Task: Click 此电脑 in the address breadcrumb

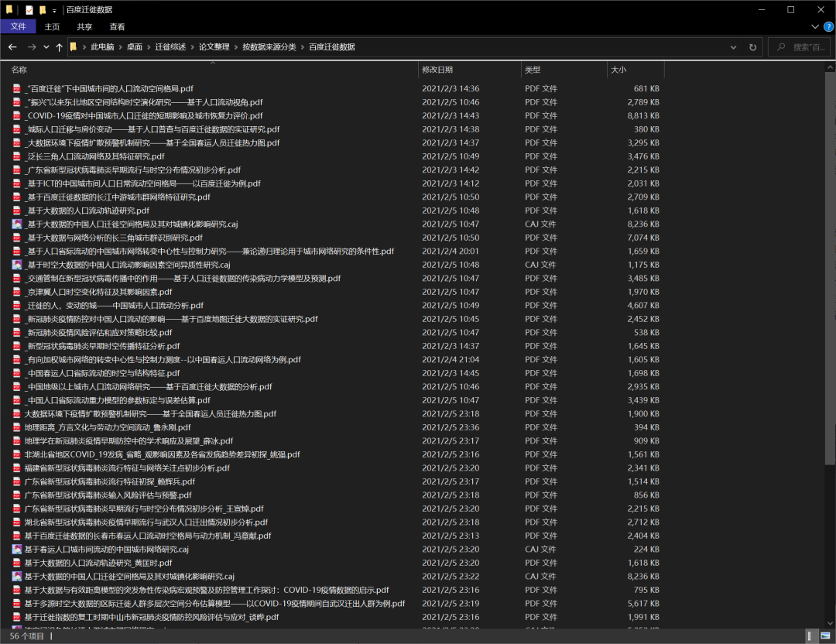Action: click(102, 47)
